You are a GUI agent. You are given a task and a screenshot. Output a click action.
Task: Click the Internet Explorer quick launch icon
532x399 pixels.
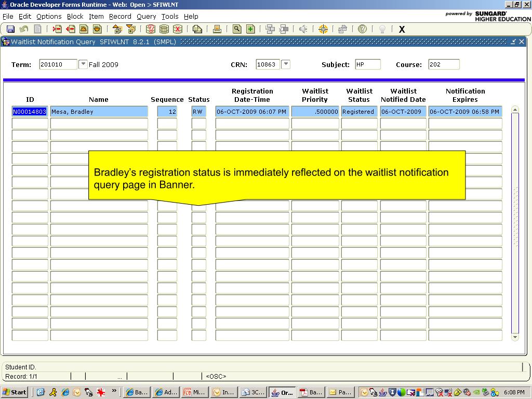coord(65,392)
